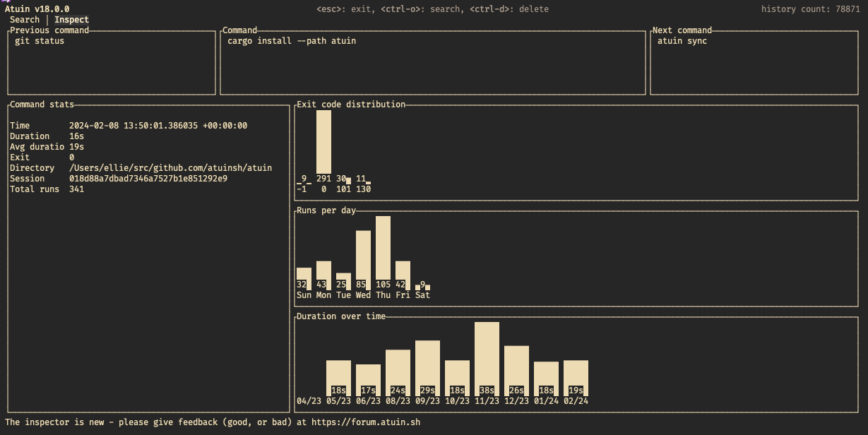Click the 10/23 duration bar showing 18s

457,378
